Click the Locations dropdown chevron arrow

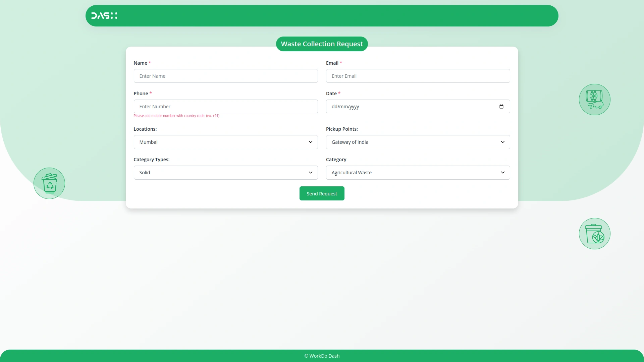pyautogui.click(x=311, y=142)
